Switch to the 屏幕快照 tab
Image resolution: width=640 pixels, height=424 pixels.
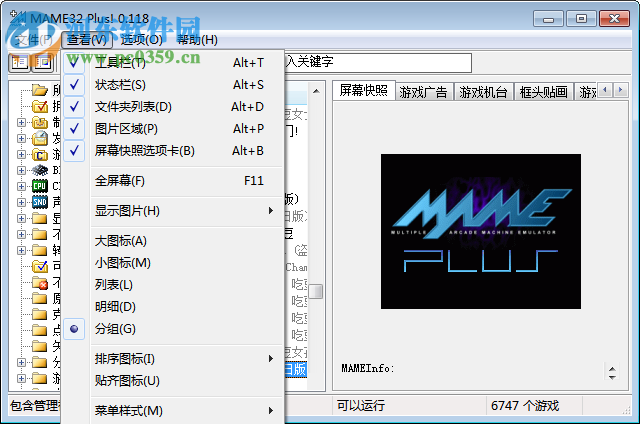click(x=364, y=90)
